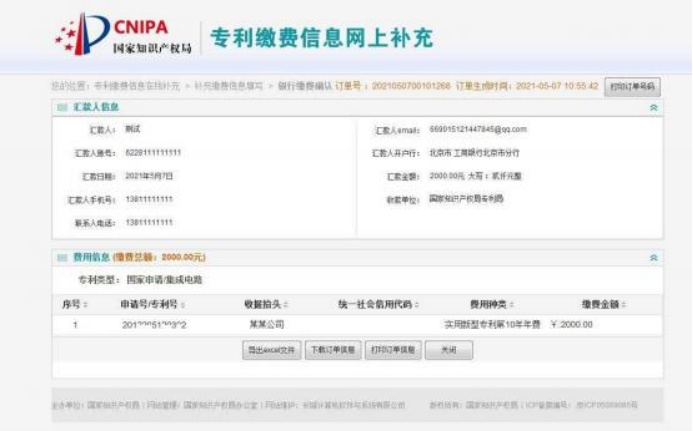Collapse the 费用信息 panel with the chevron
This screenshot has width=693, height=431.
[654, 257]
